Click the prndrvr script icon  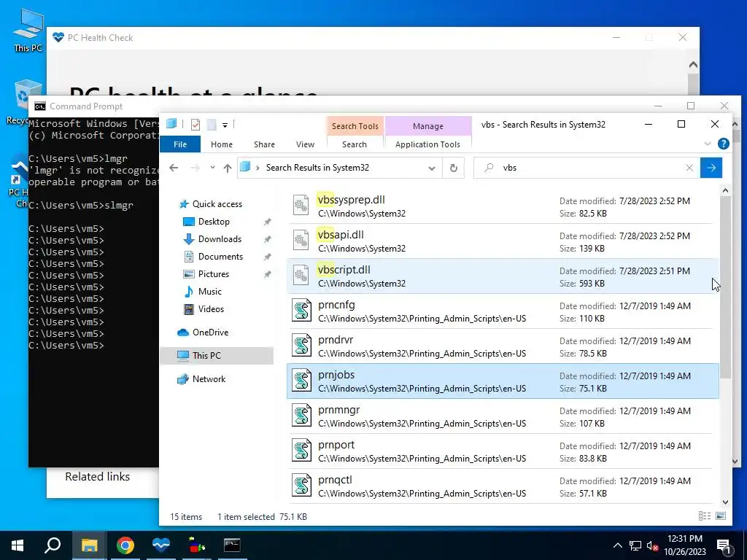(301, 345)
